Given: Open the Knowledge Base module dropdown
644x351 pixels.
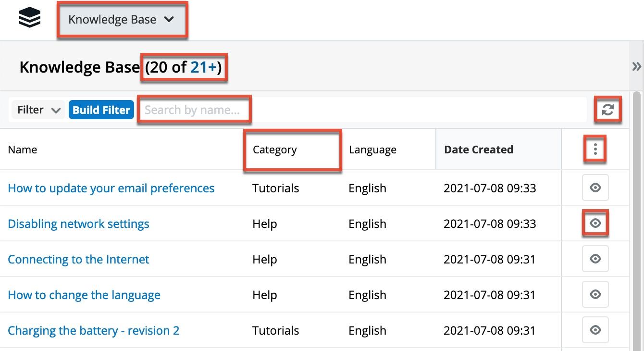Looking at the screenshot, I should (x=121, y=20).
